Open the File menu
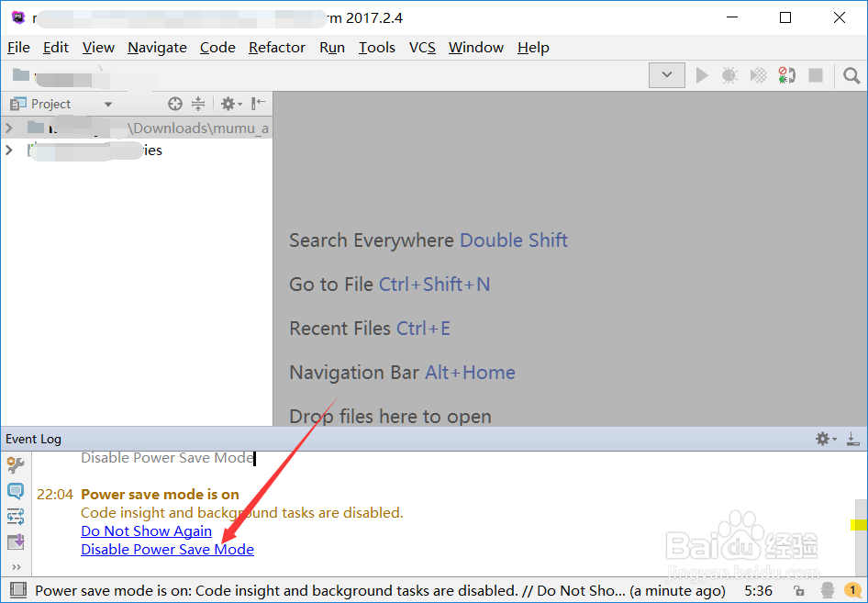Image resolution: width=868 pixels, height=603 pixels. coord(18,48)
